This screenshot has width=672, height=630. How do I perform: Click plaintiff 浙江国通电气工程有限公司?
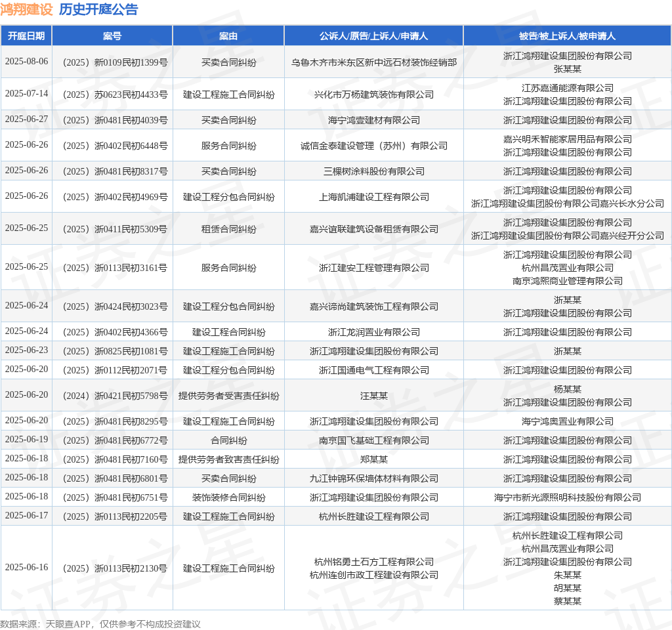(373, 370)
